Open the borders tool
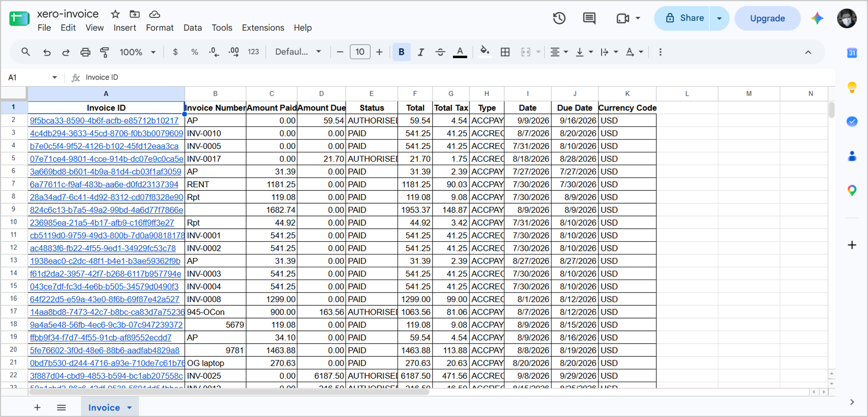Screen dimensions: 868x417 pos(505,52)
